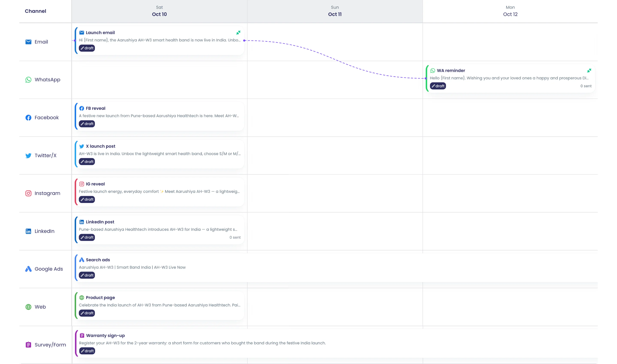Open the FB reveal card title
This screenshot has height=364, width=617.
96,108
